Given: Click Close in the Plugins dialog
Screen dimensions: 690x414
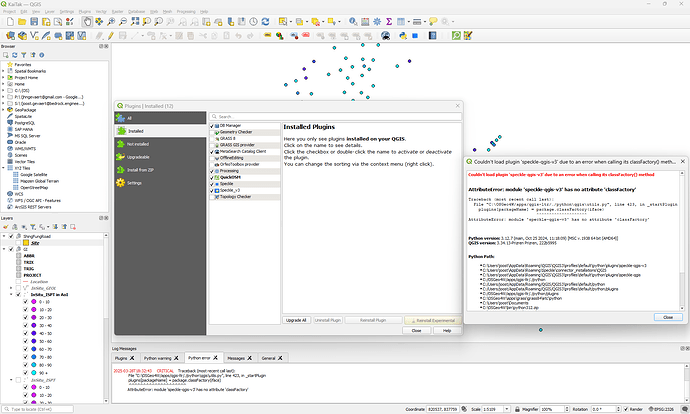Looking at the screenshot, I should 416,330.
